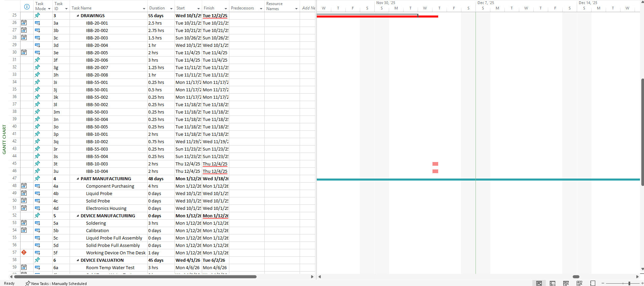Open the Task Name column filter dropdown
Image resolution: width=644 pixels, height=286 pixels.
(x=144, y=8)
